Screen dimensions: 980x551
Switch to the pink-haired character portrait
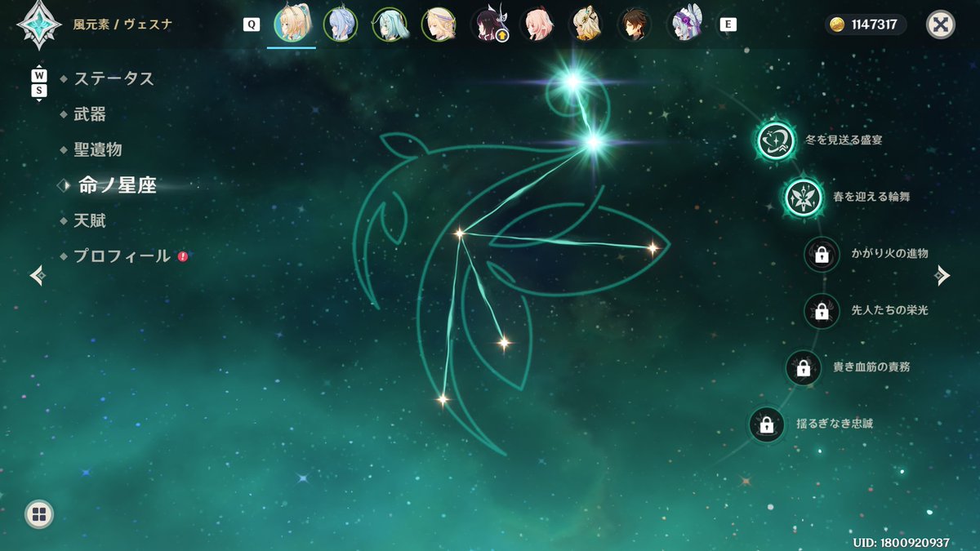[x=539, y=24]
